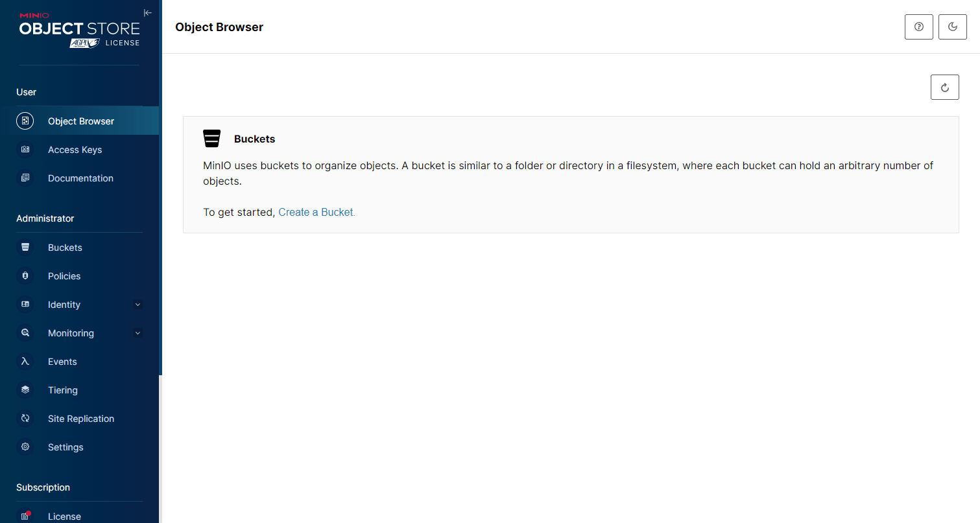Click the Settings gear icon
This screenshot has height=523, width=980.
(25, 447)
